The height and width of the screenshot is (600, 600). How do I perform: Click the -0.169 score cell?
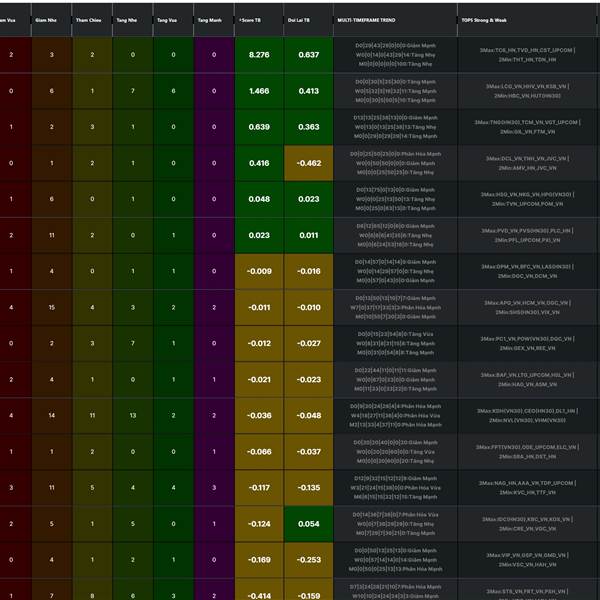tap(259, 560)
